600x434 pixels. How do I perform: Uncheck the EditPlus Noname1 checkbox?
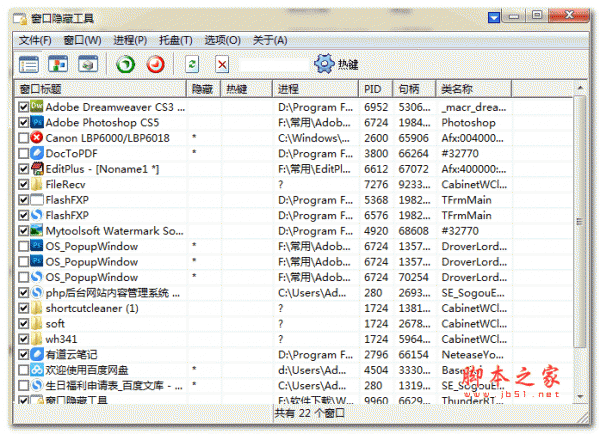point(23,169)
